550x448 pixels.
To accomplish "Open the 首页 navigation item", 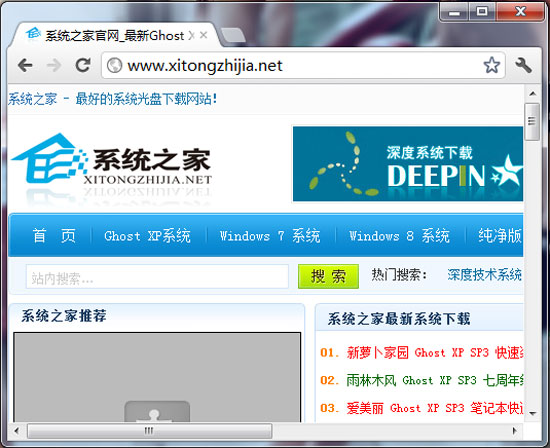I will 54,235.
